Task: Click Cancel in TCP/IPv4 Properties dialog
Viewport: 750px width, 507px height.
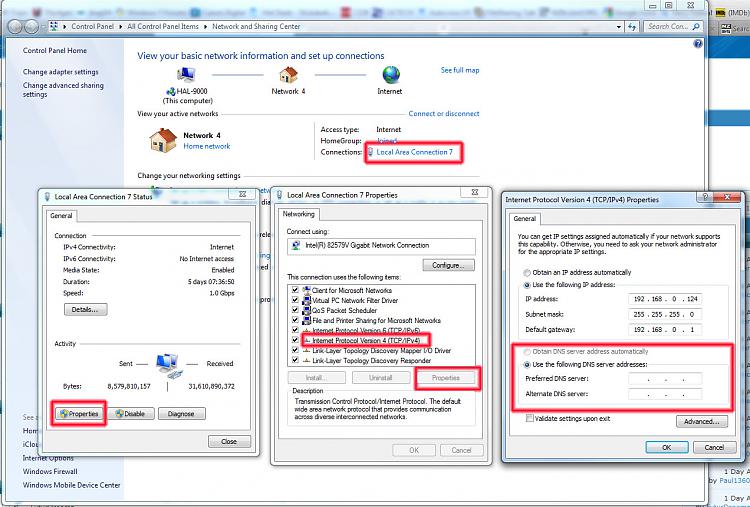Action: click(714, 447)
